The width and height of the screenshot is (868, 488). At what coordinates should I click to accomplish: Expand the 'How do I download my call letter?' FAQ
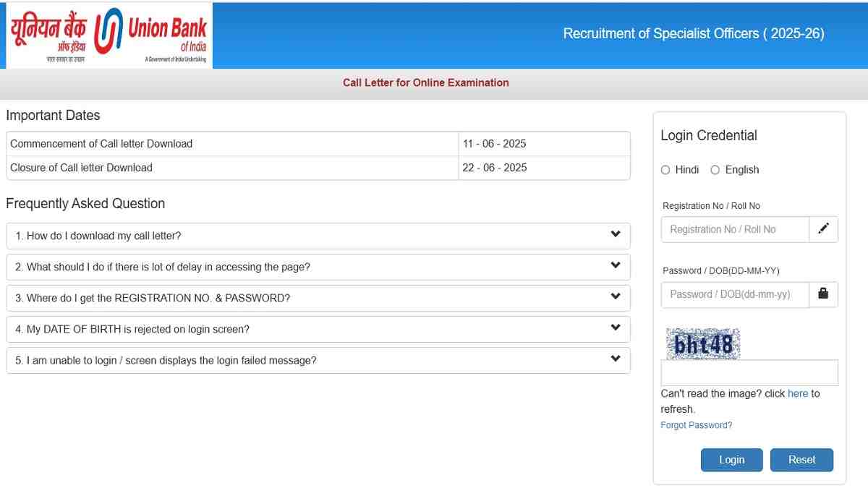click(318, 236)
